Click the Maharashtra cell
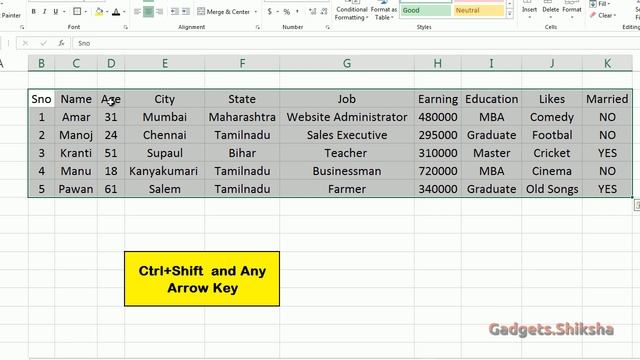 coord(242,117)
